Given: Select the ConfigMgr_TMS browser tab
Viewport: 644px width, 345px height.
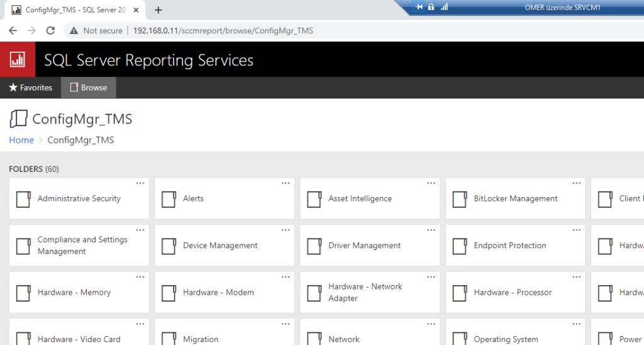Looking at the screenshot, I should tap(75, 10).
